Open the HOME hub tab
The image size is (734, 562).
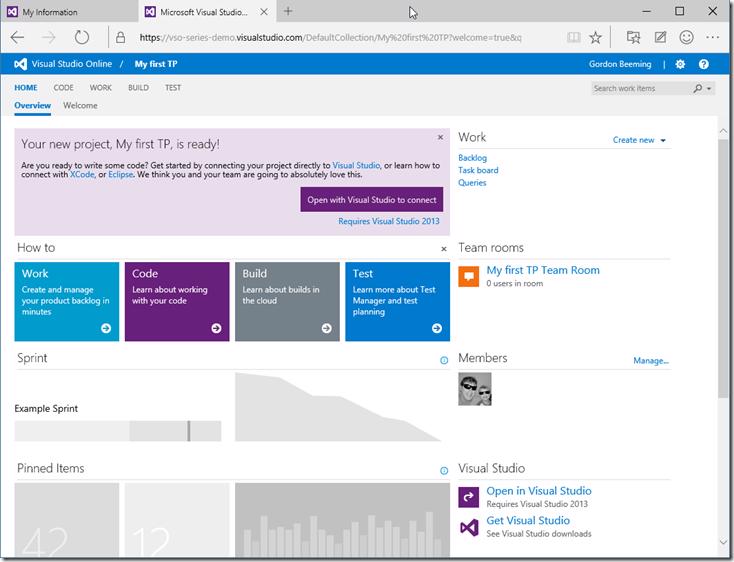pos(26,88)
